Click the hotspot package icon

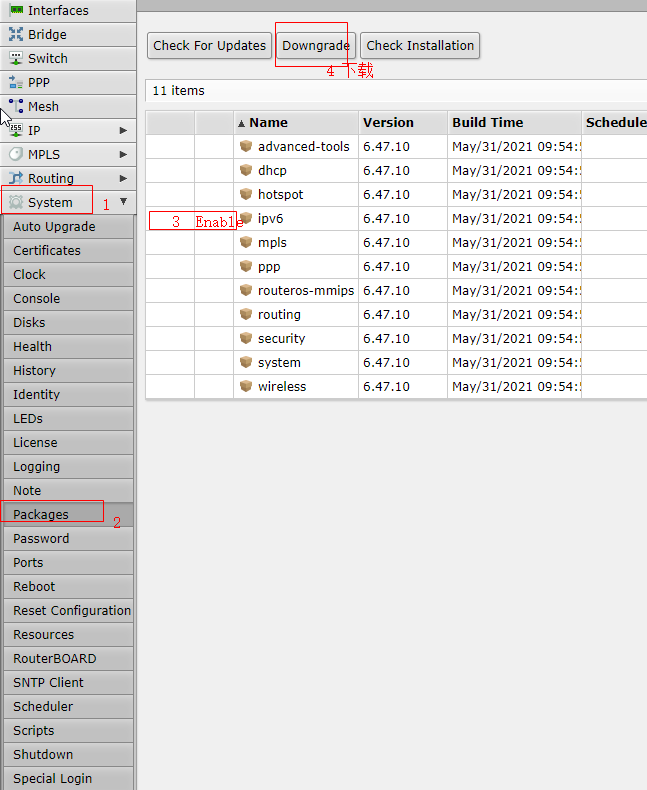(246, 194)
